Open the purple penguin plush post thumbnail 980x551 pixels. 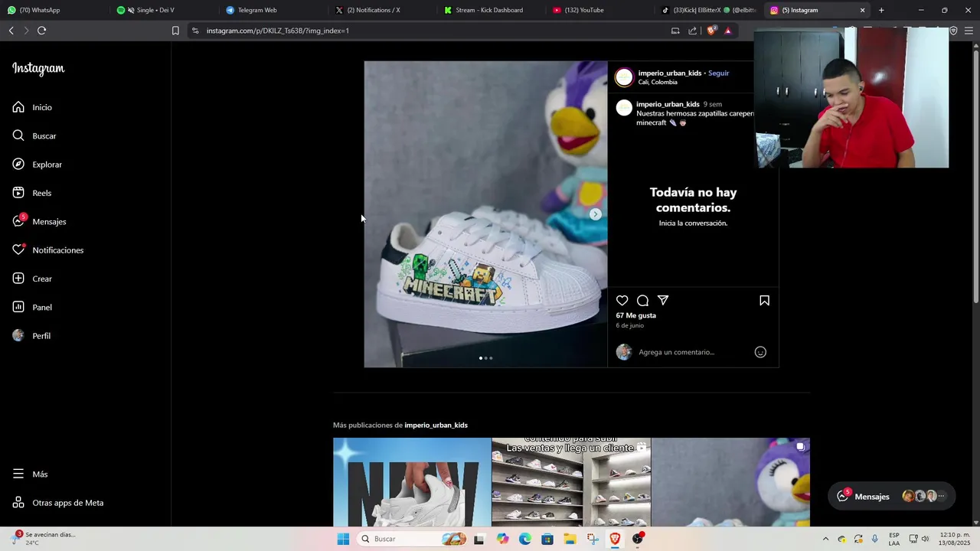coord(730,482)
